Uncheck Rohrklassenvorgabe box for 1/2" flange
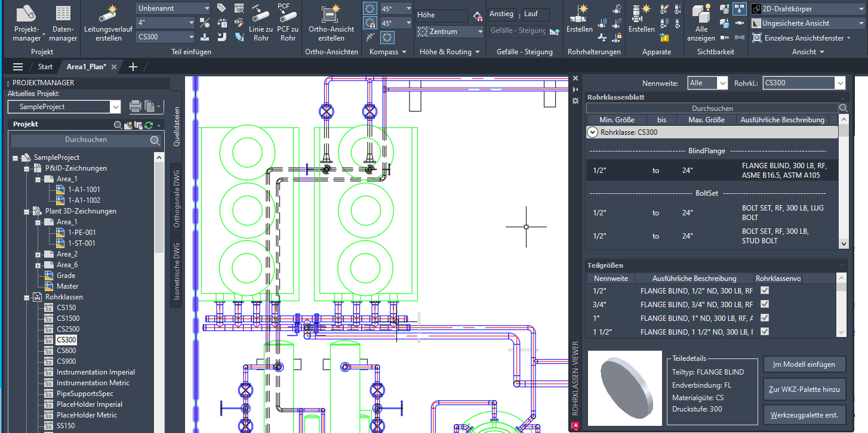The width and height of the screenshot is (868, 433). pyautogui.click(x=765, y=290)
